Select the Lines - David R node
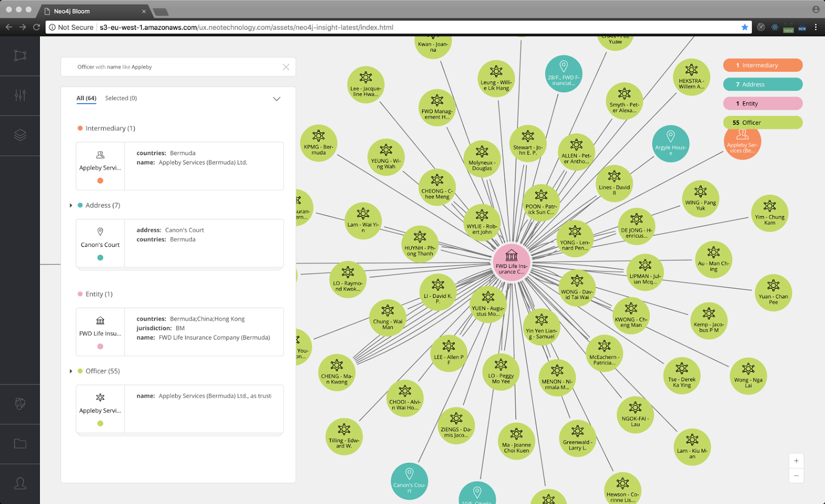Image resolution: width=825 pixels, height=504 pixels. 614,184
